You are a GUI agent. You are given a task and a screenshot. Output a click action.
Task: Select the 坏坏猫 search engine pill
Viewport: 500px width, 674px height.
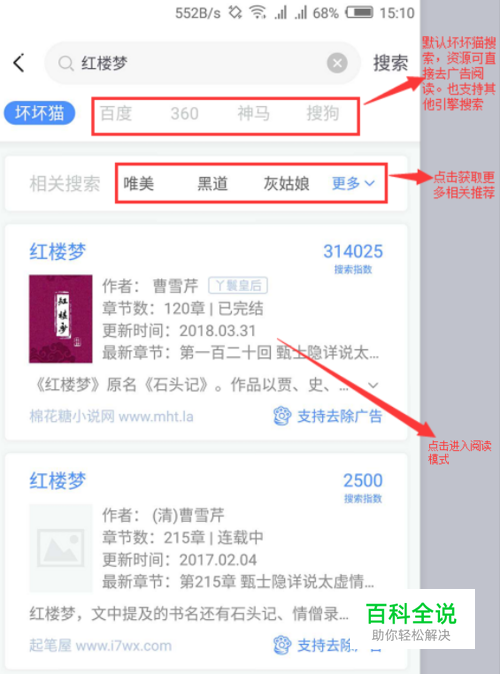[x=40, y=113]
